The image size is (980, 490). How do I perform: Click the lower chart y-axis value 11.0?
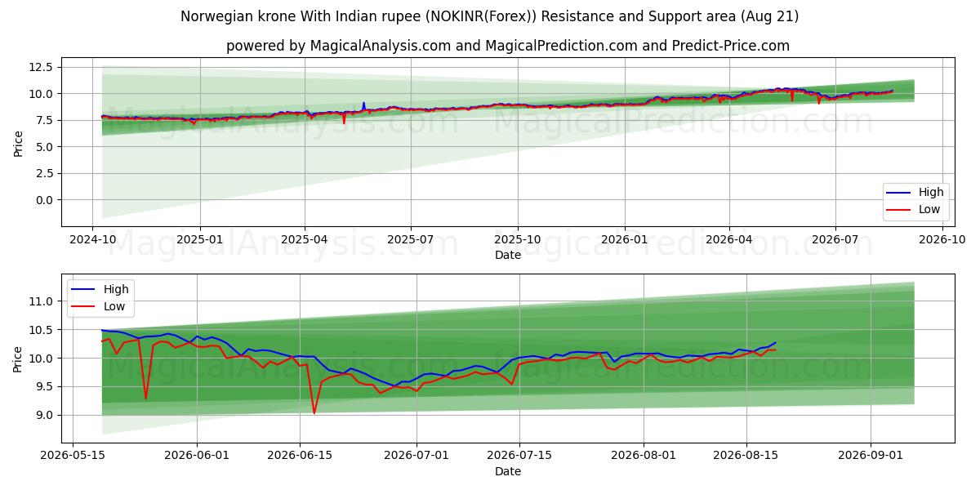click(x=40, y=301)
